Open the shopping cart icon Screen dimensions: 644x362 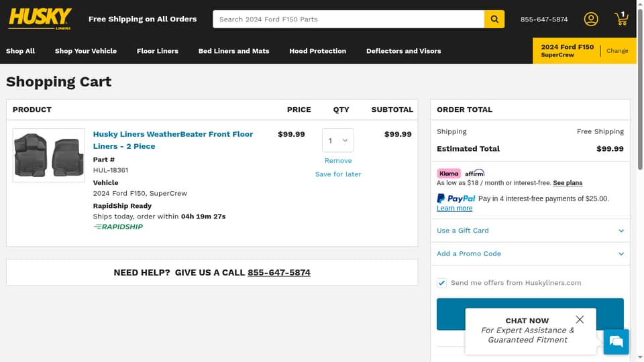pos(621,19)
